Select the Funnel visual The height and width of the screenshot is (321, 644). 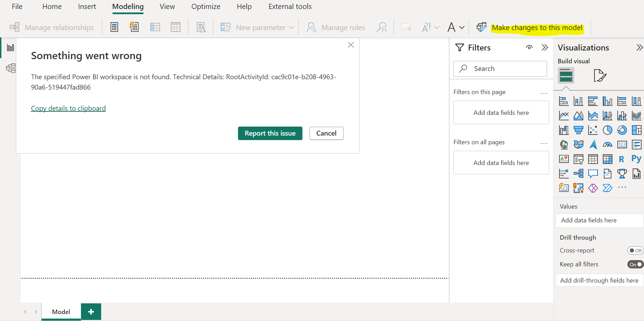(x=579, y=130)
